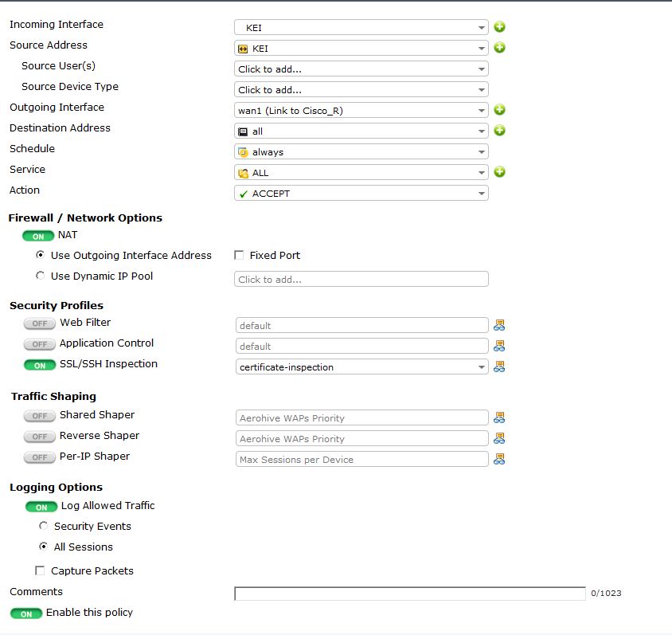Add Destination Address using green plus icon
Image resolution: width=672 pixels, height=635 pixels.
[x=499, y=131]
